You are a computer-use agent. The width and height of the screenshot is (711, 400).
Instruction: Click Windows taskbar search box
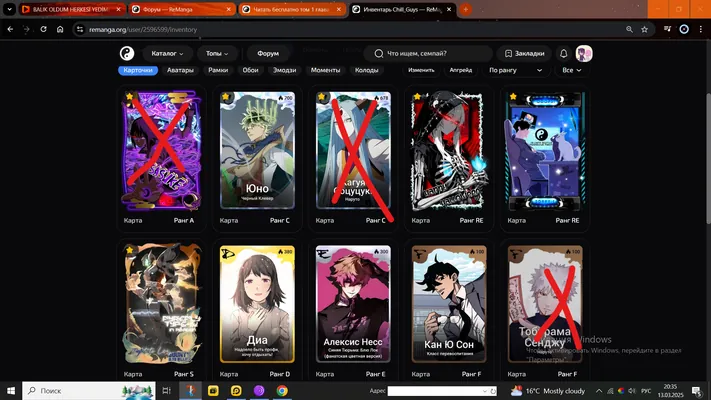pos(89,390)
